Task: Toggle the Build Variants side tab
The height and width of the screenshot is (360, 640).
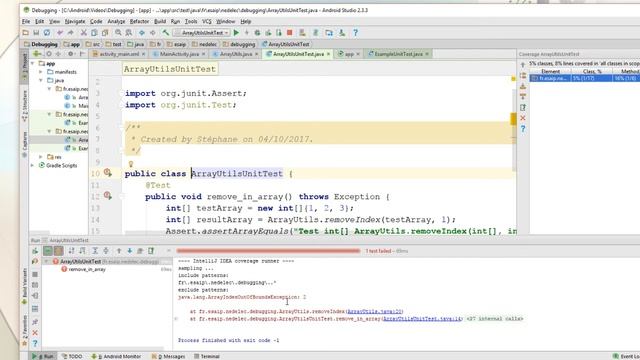Action: 24,287
